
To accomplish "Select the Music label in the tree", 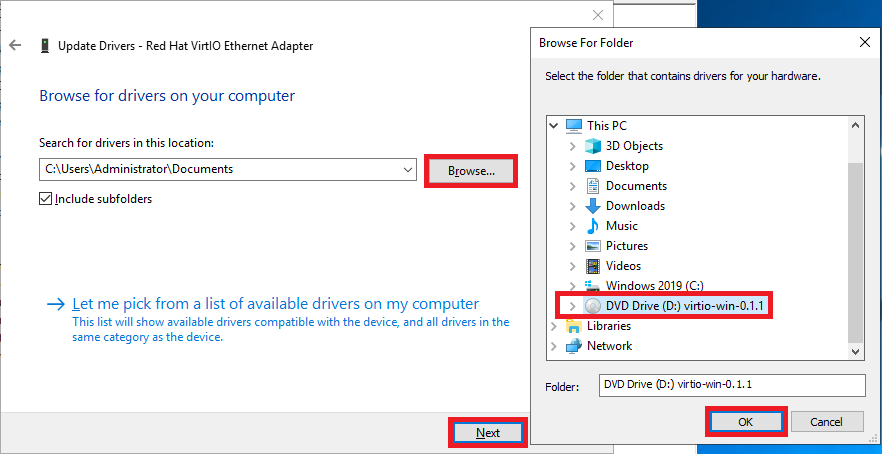I will point(622,226).
